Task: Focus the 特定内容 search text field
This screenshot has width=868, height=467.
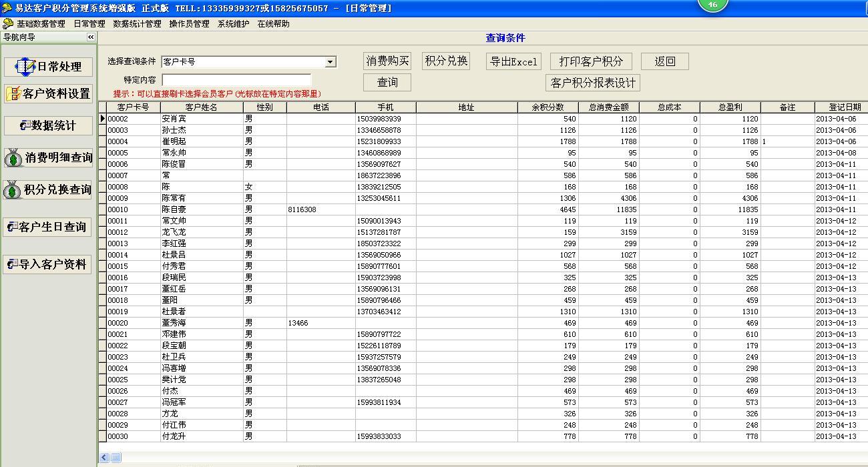Action: pyautogui.click(x=236, y=79)
